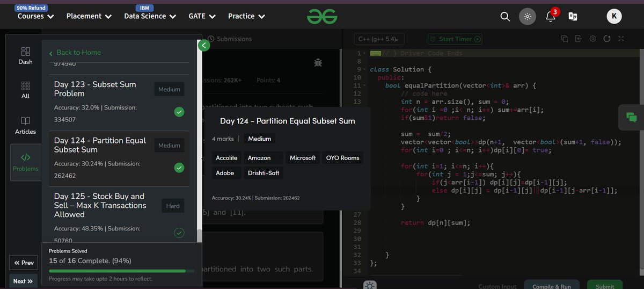
Task: Expand the Courses dropdown
Action: (35, 16)
